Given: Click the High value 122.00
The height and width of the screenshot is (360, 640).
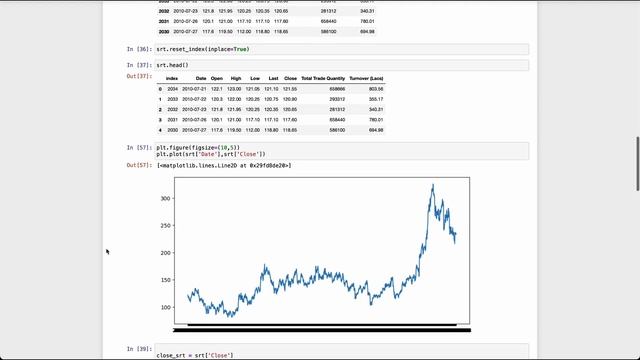Looking at the screenshot, I should (x=234, y=99).
